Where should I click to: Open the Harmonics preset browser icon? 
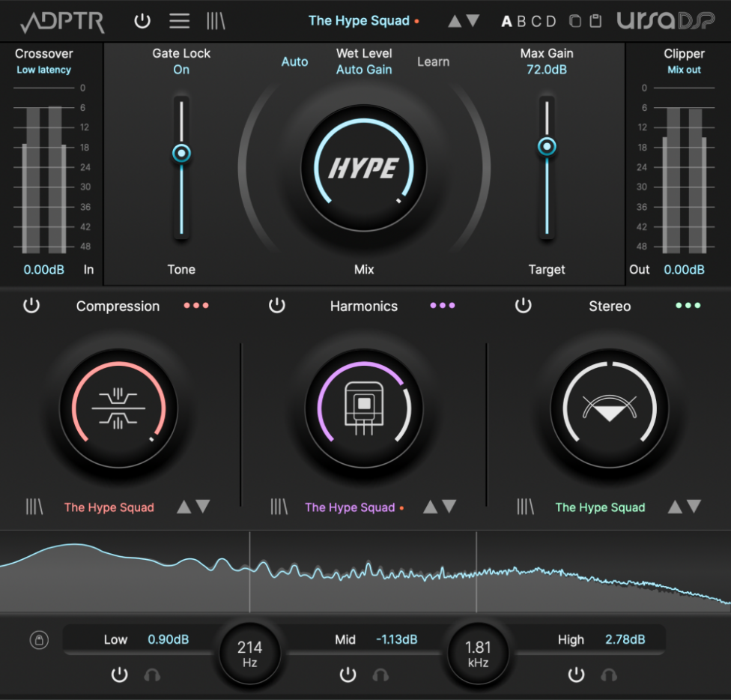(x=279, y=507)
